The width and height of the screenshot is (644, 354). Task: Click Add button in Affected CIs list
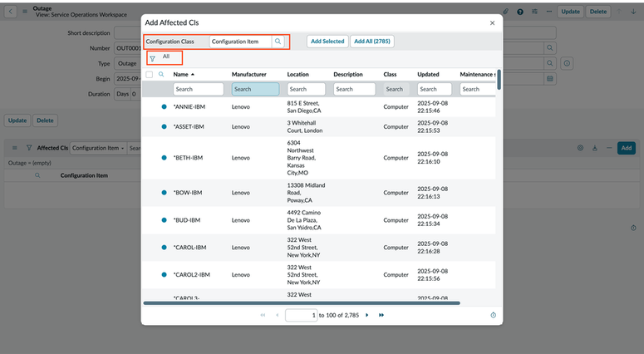627,148
